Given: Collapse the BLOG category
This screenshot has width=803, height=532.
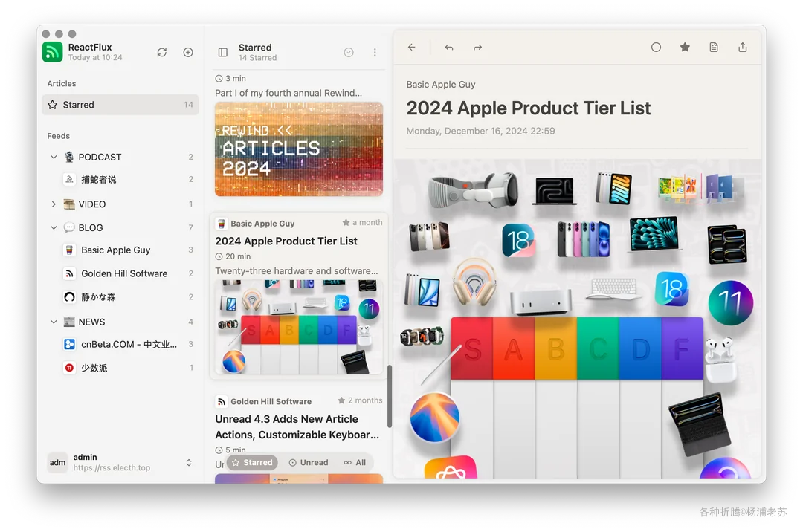Looking at the screenshot, I should (54, 227).
